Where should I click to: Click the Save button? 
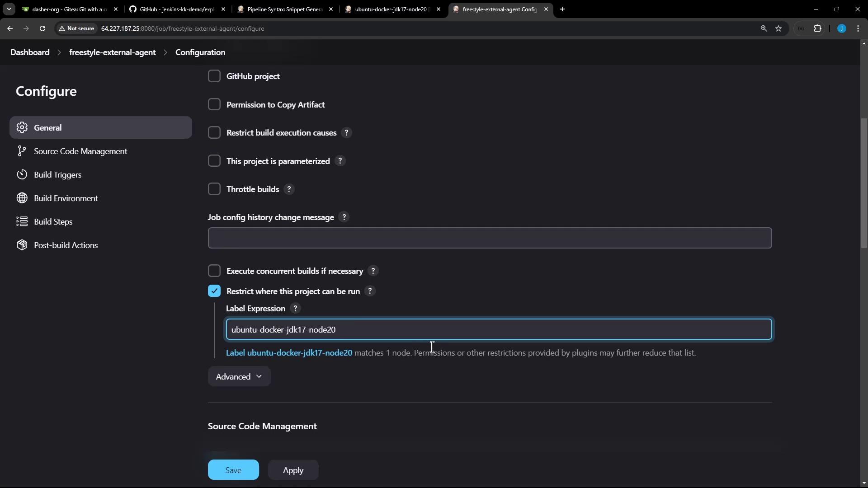(233, 470)
